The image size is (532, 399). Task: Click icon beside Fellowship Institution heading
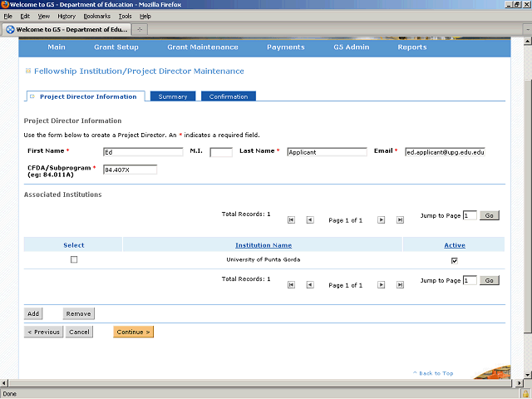pyautogui.click(x=28, y=71)
